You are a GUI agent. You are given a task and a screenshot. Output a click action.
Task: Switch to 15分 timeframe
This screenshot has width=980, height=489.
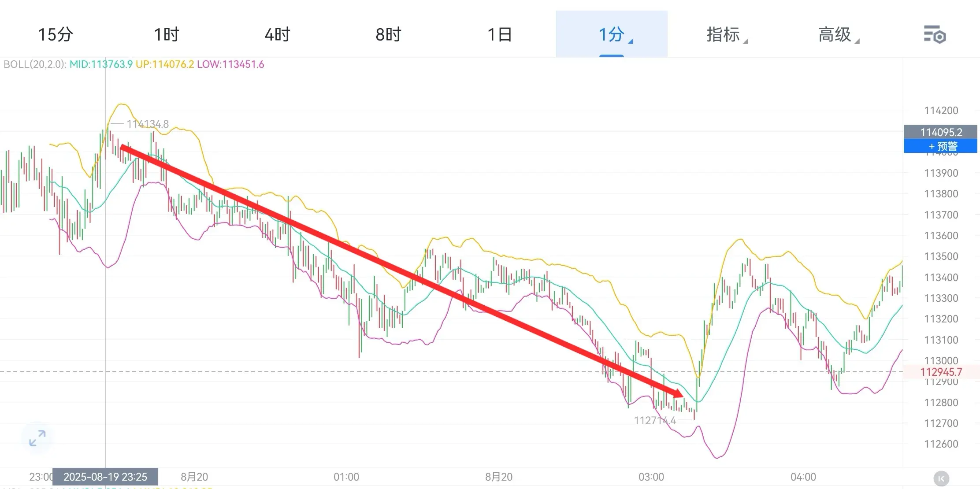tap(56, 34)
